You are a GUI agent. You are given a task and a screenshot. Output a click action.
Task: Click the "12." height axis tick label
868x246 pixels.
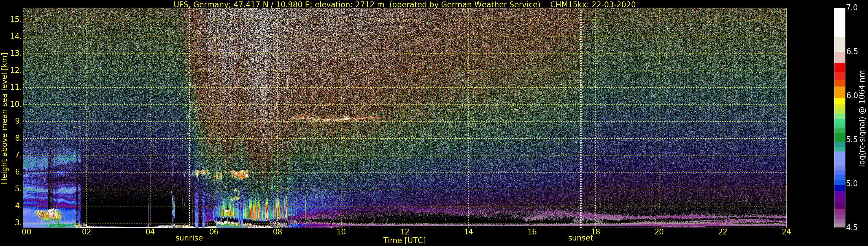pos(16,70)
